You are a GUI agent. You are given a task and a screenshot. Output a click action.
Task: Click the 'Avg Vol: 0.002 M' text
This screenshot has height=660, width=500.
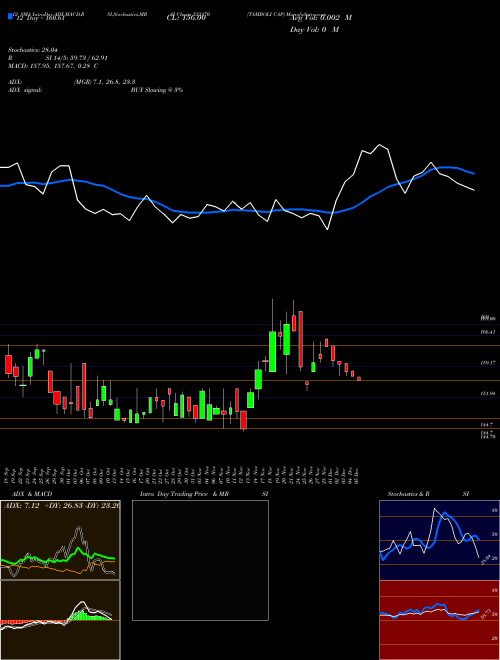point(321,18)
